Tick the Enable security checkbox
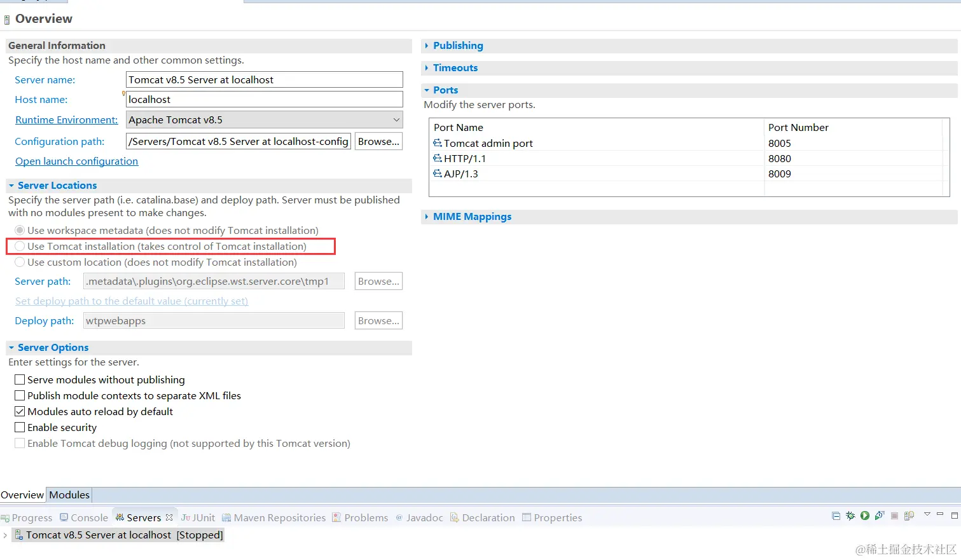Image resolution: width=961 pixels, height=560 pixels. (x=20, y=427)
